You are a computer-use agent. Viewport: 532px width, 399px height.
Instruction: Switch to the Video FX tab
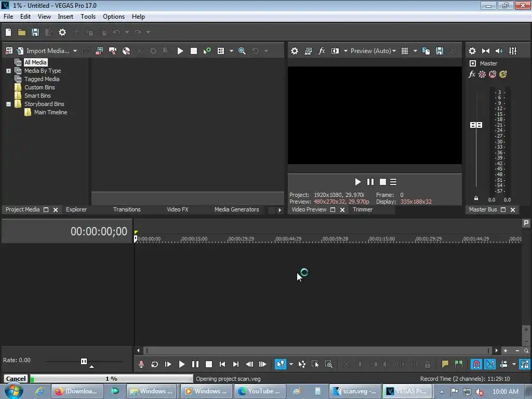[x=178, y=210]
